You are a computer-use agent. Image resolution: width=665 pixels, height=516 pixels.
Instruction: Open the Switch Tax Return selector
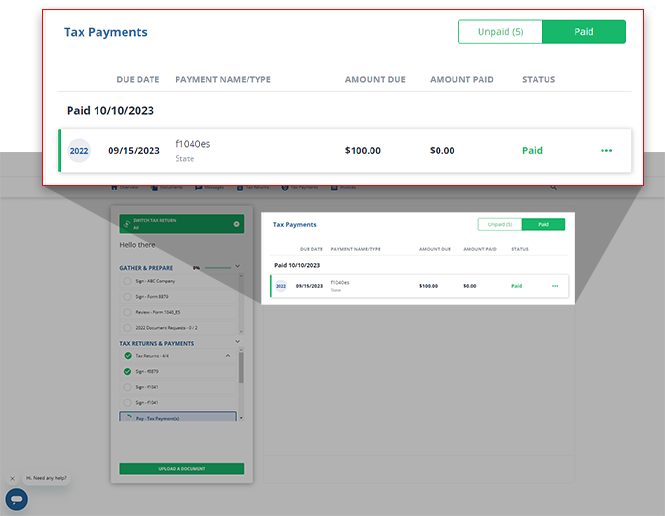point(182,224)
